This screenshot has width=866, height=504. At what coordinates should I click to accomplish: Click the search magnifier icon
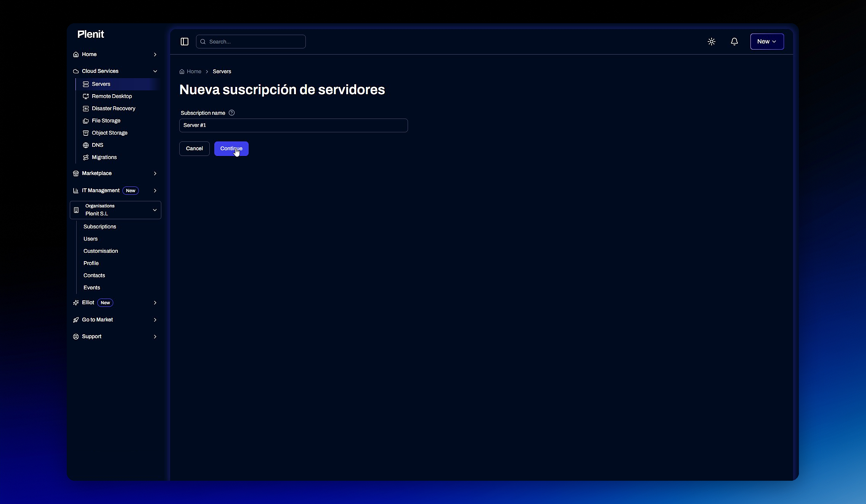[x=203, y=42]
